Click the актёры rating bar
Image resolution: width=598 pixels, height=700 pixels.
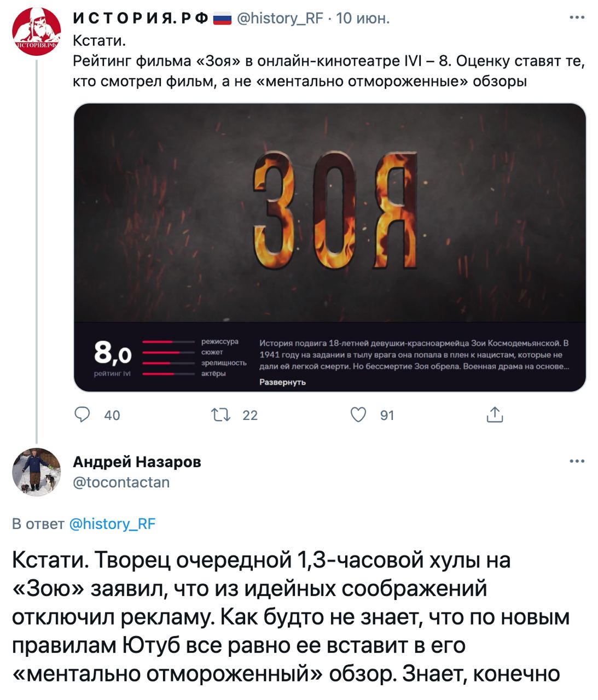[169, 374]
